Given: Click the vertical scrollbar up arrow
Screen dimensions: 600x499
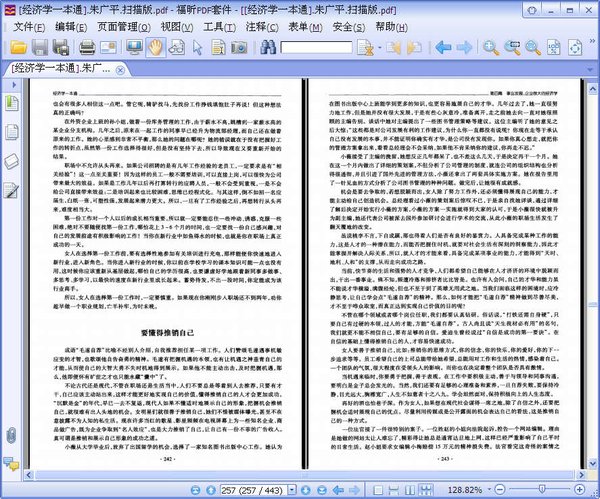Looking at the screenshot, I should (593, 89).
